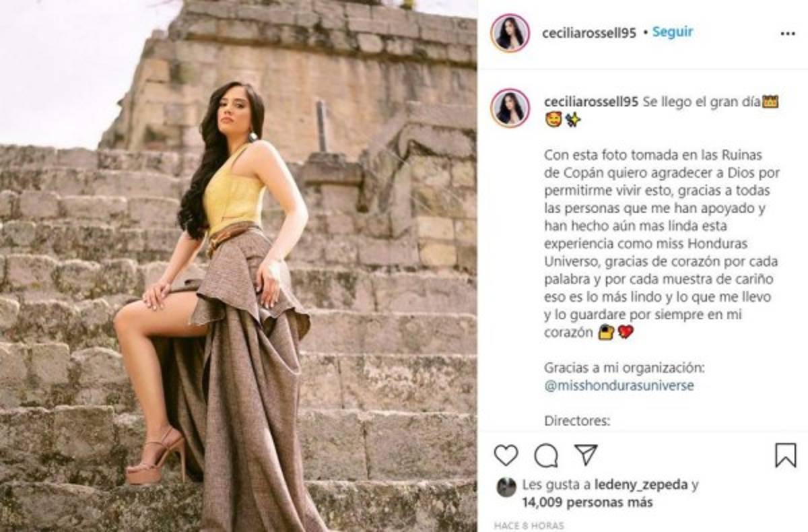Screen dimensions: 808x532
Task: Open ceciliarossell95 username in post header
Action: (589, 33)
